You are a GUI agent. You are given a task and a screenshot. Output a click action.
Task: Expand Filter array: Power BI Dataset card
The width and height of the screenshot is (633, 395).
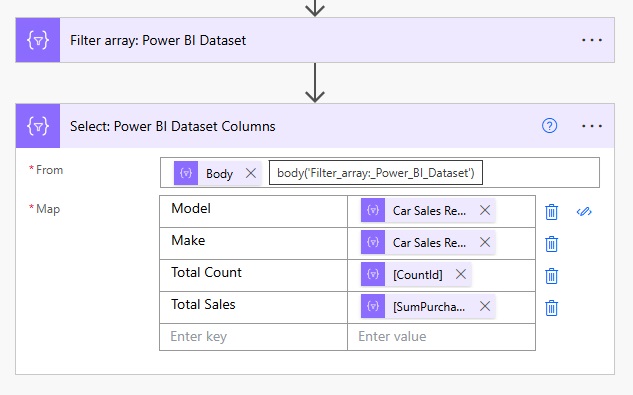click(x=315, y=40)
